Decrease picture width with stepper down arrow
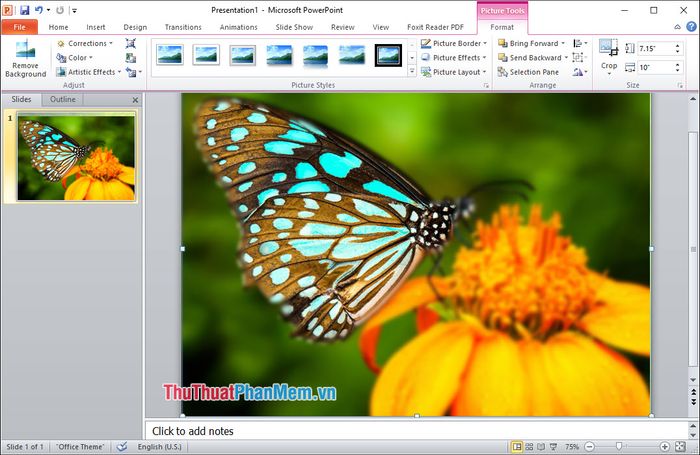This screenshot has height=455, width=700. tap(678, 70)
